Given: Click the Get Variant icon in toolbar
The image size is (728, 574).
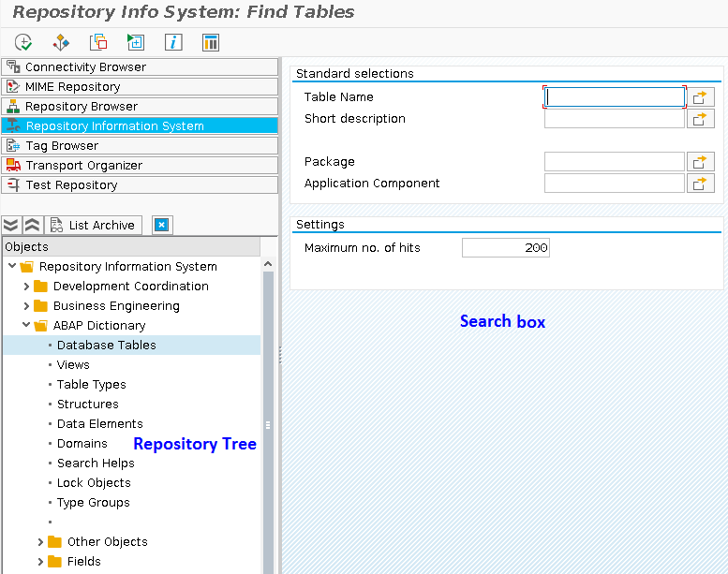Looking at the screenshot, I should click(61, 43).
